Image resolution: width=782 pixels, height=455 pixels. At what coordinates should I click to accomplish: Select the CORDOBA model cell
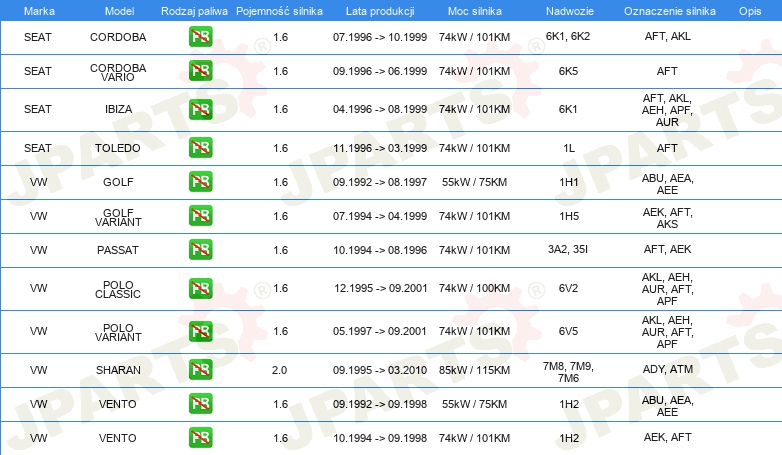pos(118,37)
